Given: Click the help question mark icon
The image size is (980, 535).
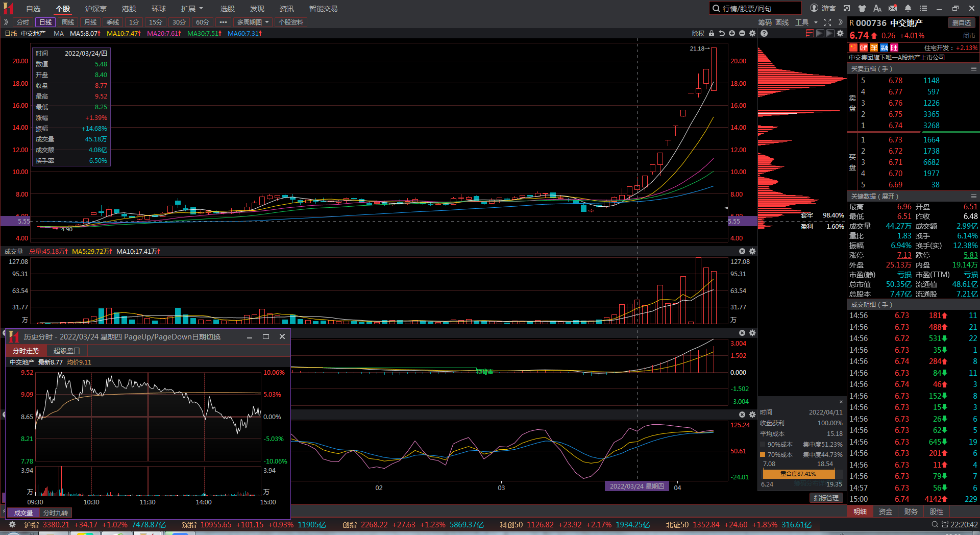Looking at the screenshot, I should [764, 33].
